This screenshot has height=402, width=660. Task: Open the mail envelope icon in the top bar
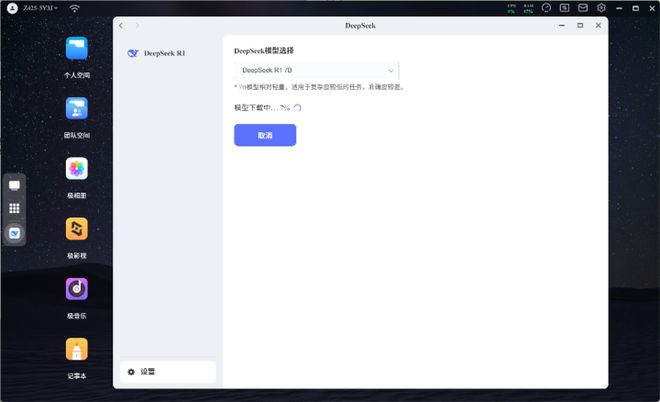583,8
